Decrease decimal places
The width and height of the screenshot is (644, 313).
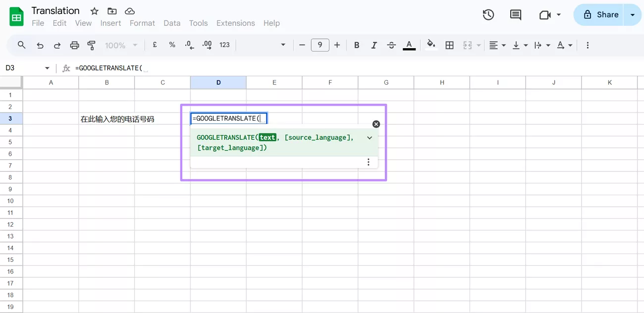pos(189,45)
